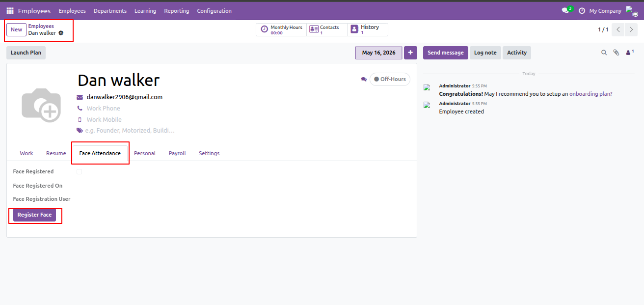Click the Face Registered On label

click(38, 186)
